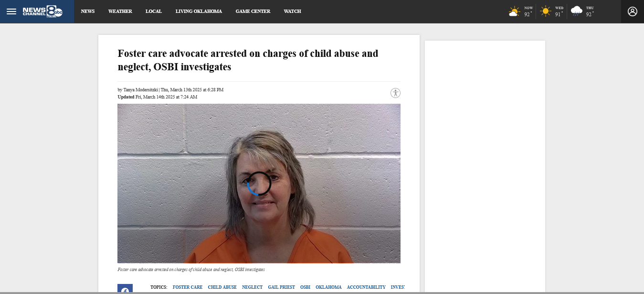
Task: Click the sunny WED forecast icon
Action: pyautogui.click(x=545, y=11)
